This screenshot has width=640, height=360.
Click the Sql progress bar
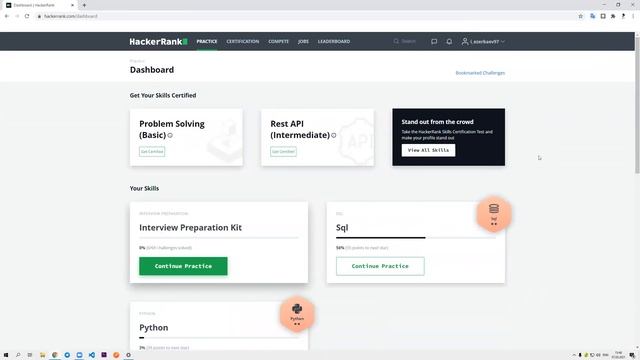(416, 238)
